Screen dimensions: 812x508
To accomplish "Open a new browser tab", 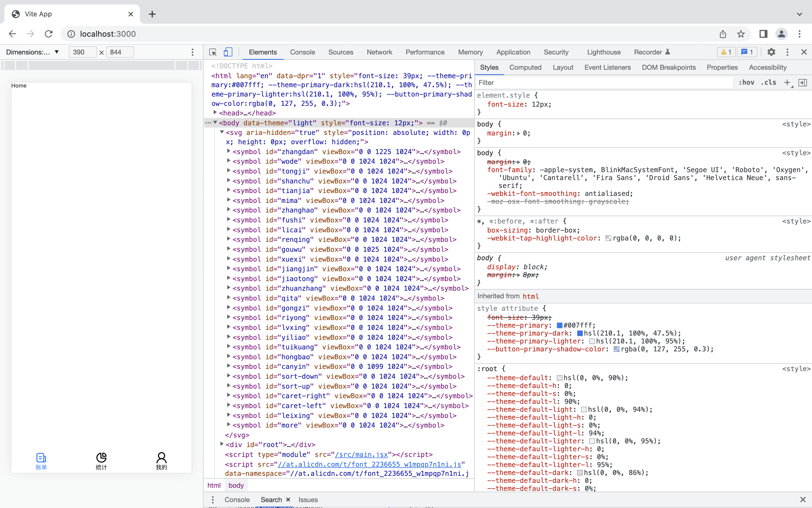I will click(x=152, y=14).
